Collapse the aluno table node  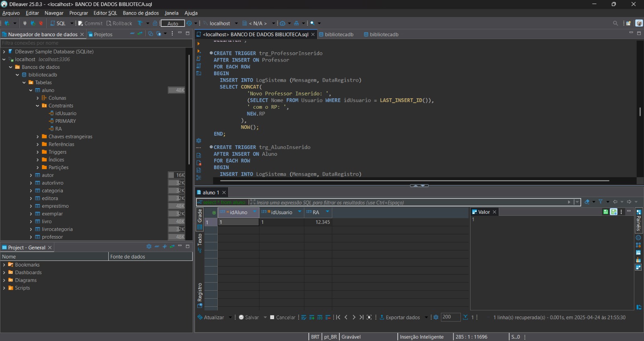[x=31, y=90]
